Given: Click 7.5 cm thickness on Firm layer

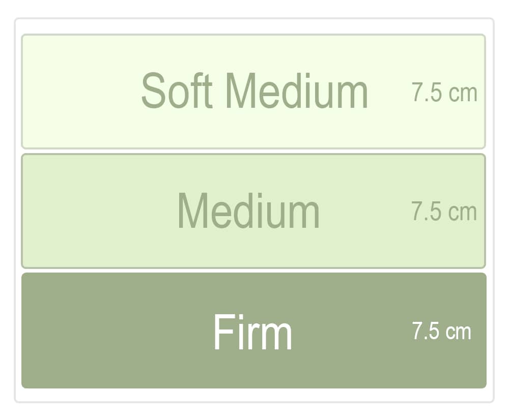Looking at the screenshot, I should pos(441,332).
